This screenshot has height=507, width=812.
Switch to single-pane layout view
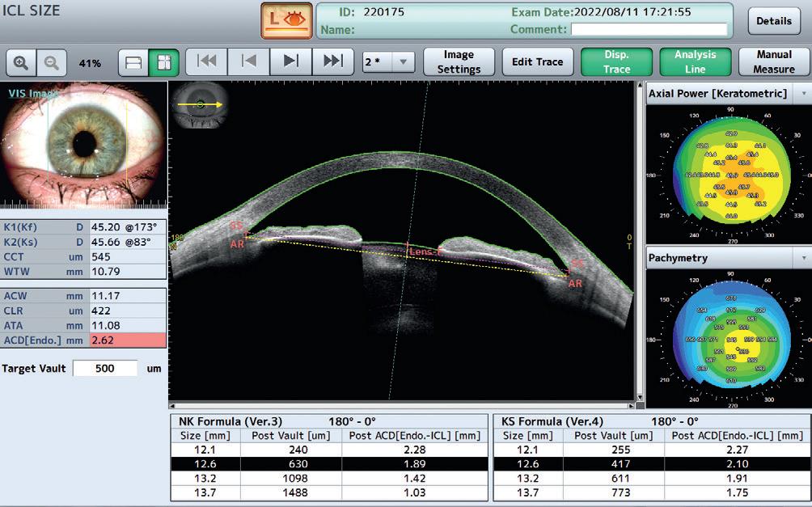pos(133,63)
